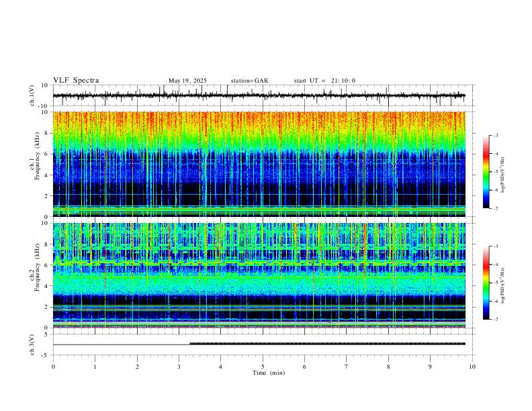Click inside the ch.1 spectrogram panel

click(259, 164)
